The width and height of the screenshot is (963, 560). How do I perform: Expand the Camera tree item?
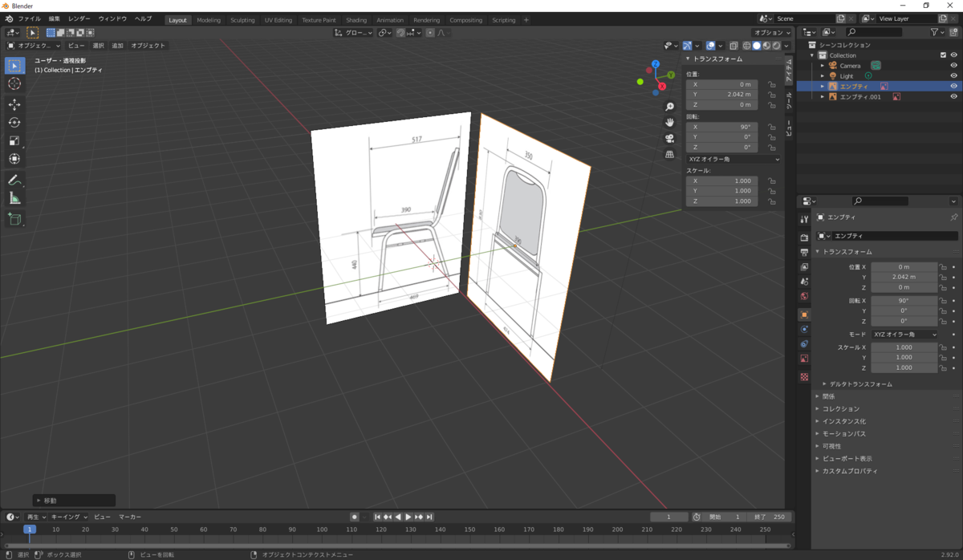[x=823, y=66]
